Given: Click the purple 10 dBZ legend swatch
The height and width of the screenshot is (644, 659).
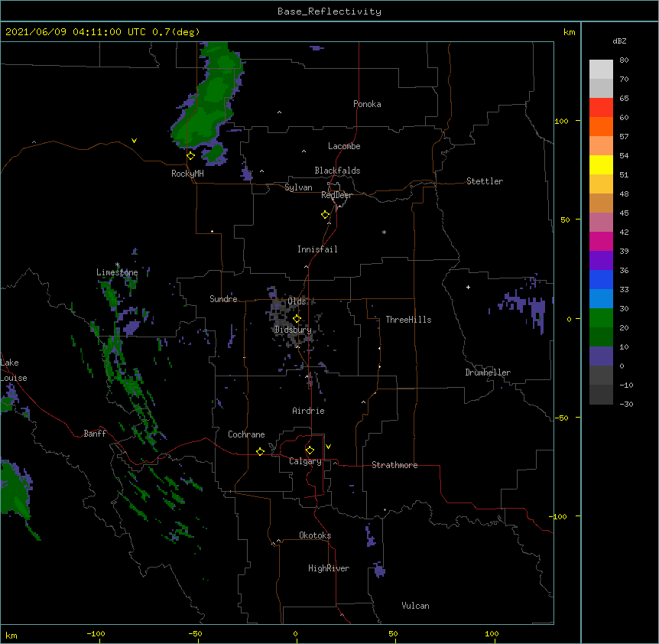Looking at the screenshot, I should [x=601, y=356].
